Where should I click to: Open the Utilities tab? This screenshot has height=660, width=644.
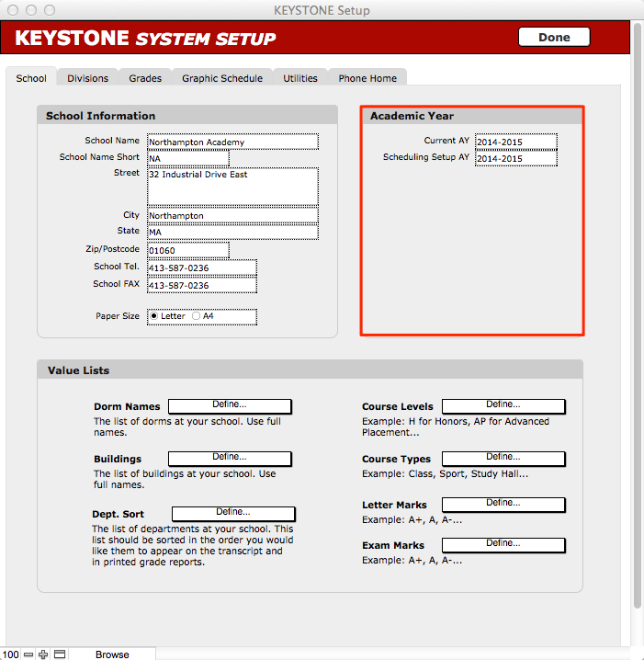(x=300, y=78)
